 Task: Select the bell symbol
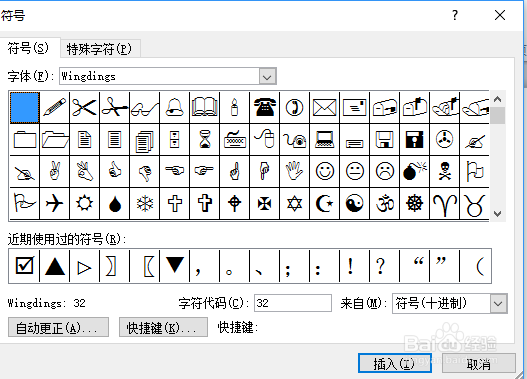pyautogui.click(x=175, y=108)
